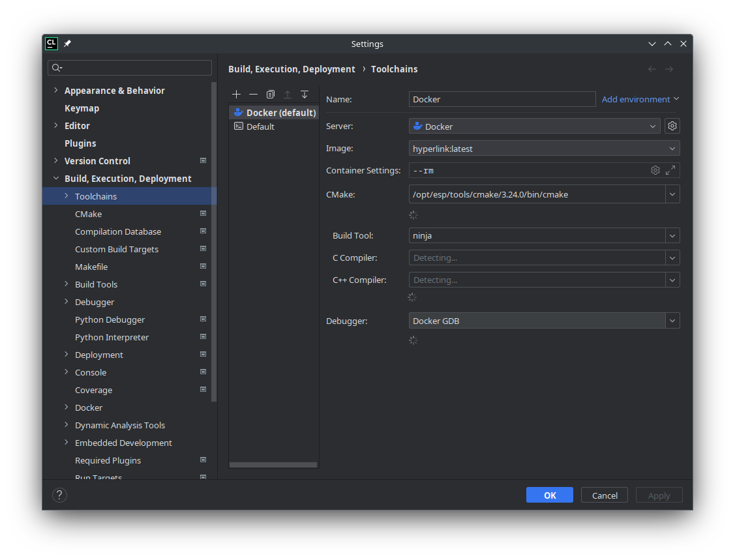Add a new toolchain with plus icon
Screen dimensions: 735x560
237,95
